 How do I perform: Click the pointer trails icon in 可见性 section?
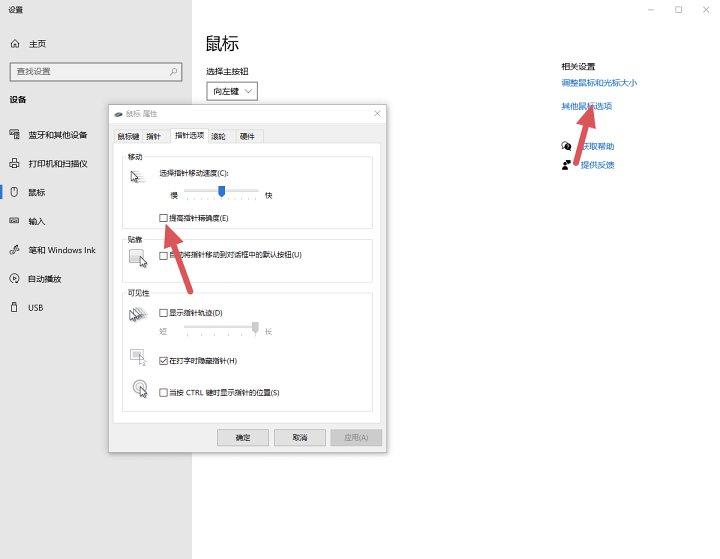tap(138, 315)
